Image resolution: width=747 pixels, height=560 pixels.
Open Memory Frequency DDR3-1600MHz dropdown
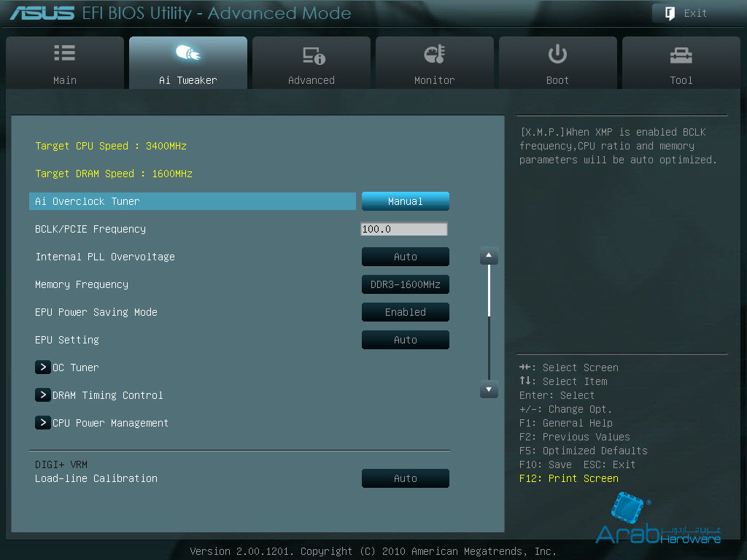[406, 284]
